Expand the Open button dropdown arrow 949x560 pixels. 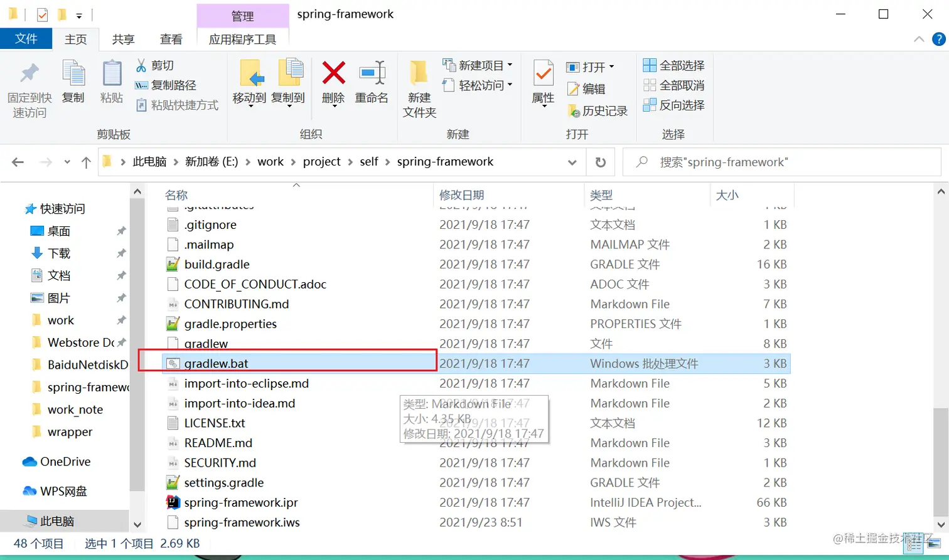(611, 67)
